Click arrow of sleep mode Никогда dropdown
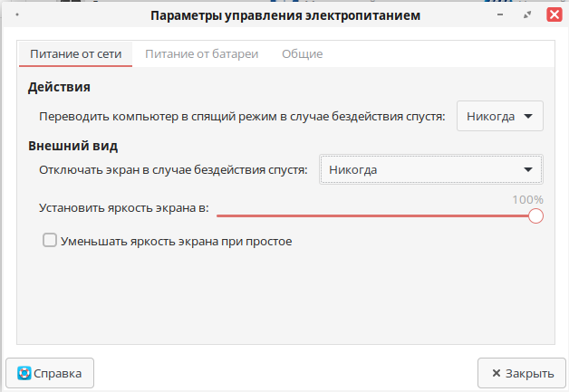Viewport: 569px width, 392px height. tap(529, 117)
